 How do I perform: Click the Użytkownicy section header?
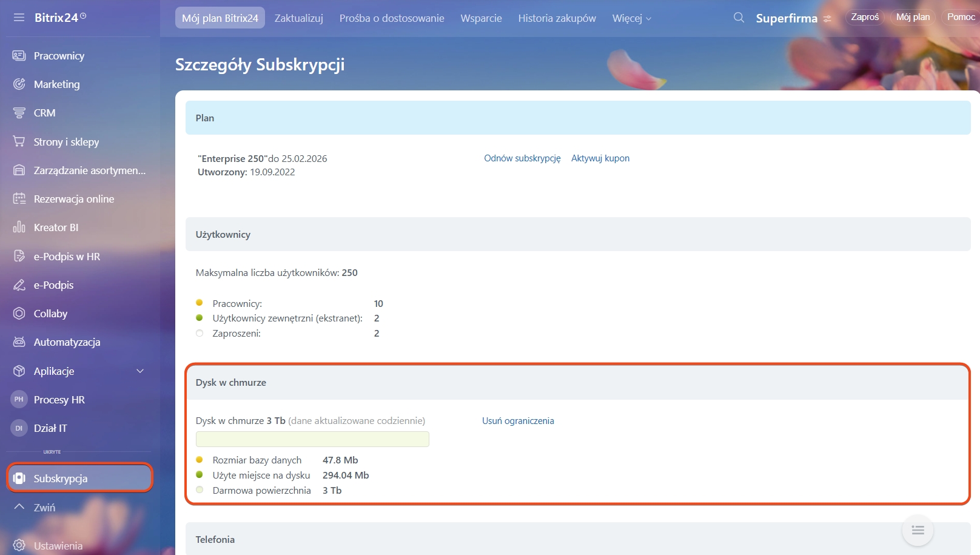(578, 234)
